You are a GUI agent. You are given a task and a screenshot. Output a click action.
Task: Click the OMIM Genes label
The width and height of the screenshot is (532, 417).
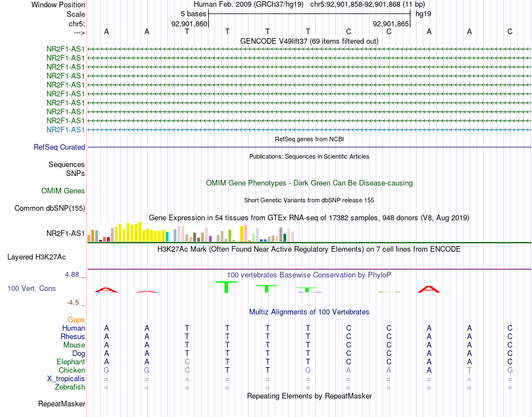click(x=63, y=191)
